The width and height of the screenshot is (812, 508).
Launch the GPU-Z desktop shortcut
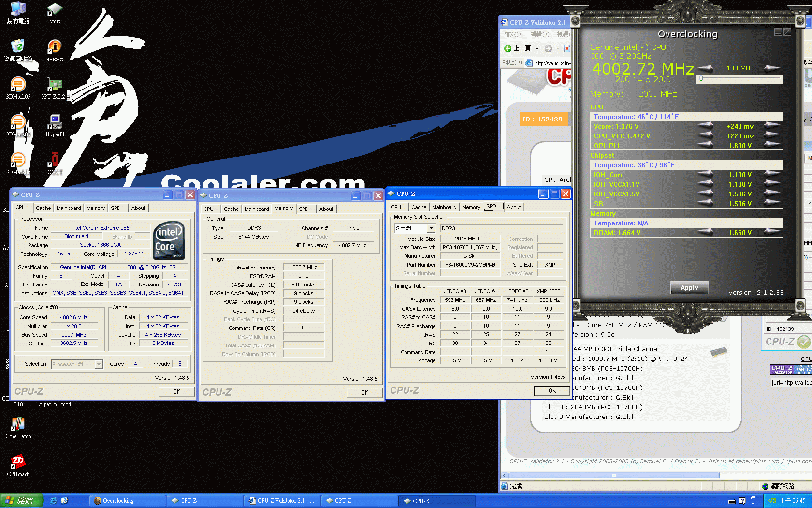pos(55,88)
